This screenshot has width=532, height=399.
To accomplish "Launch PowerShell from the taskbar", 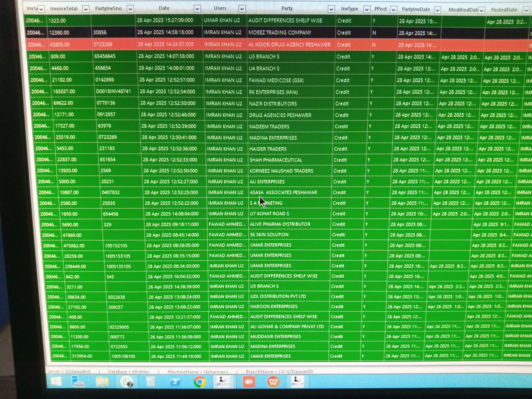I will [x=175, y=382].
